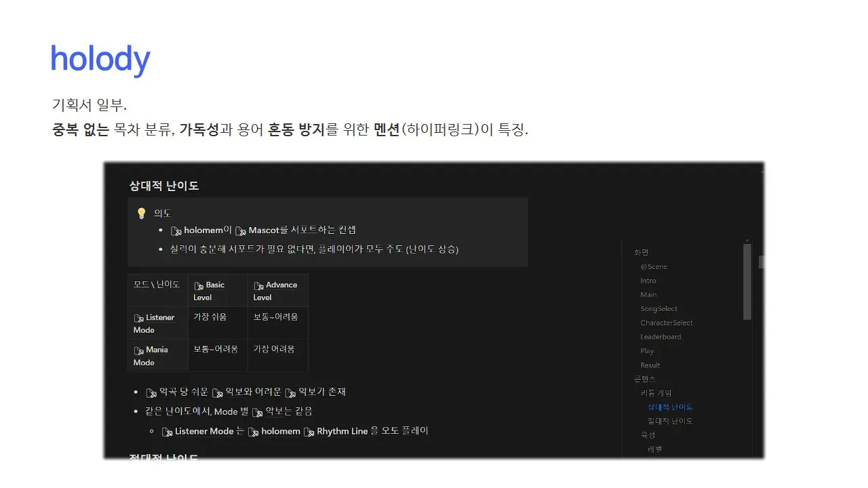
Task: Go to Leaderboard in the outline
Action: [x=660, y=337]
